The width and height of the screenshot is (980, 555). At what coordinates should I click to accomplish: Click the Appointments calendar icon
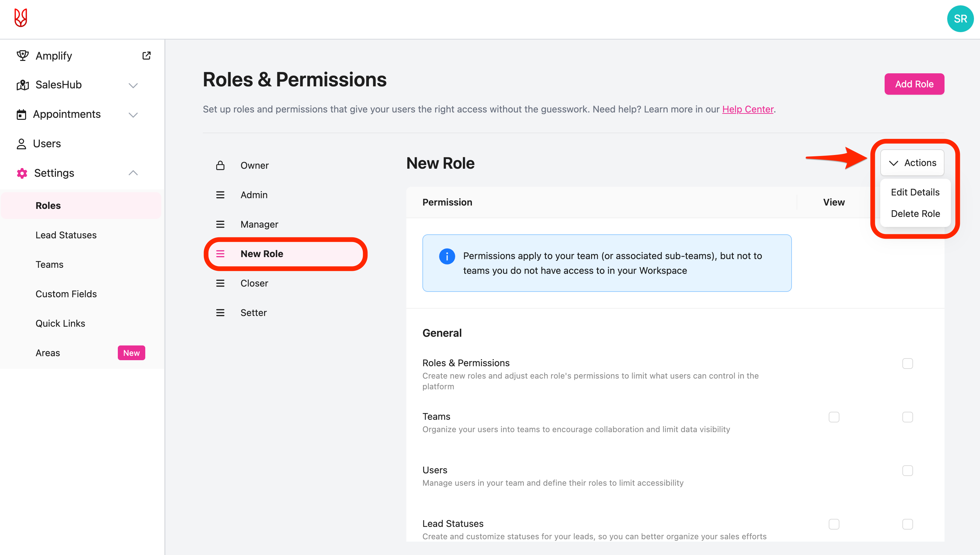(x=21, y=114)
